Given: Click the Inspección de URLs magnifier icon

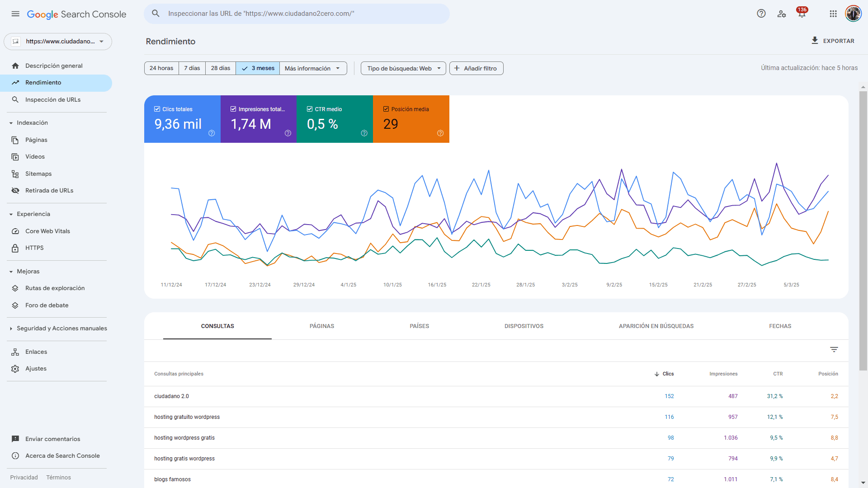Looking at the screenshot, I should [15, 100].
